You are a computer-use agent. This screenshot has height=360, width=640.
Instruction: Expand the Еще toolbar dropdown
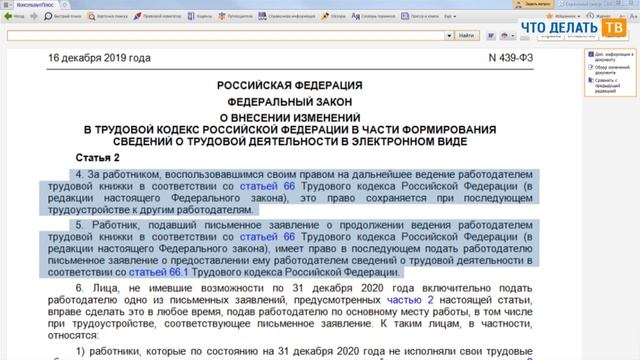pyautogui.click(x=450, y=16)
